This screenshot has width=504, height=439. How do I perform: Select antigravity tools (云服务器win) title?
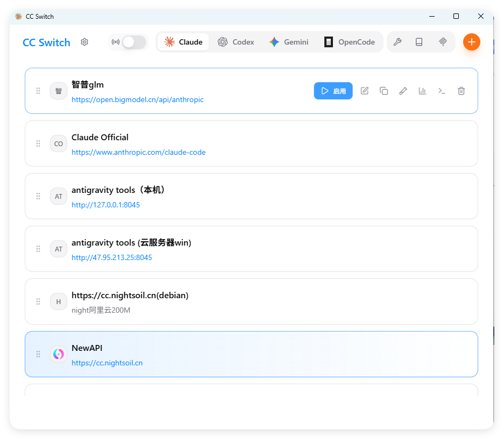pos(131,243)
